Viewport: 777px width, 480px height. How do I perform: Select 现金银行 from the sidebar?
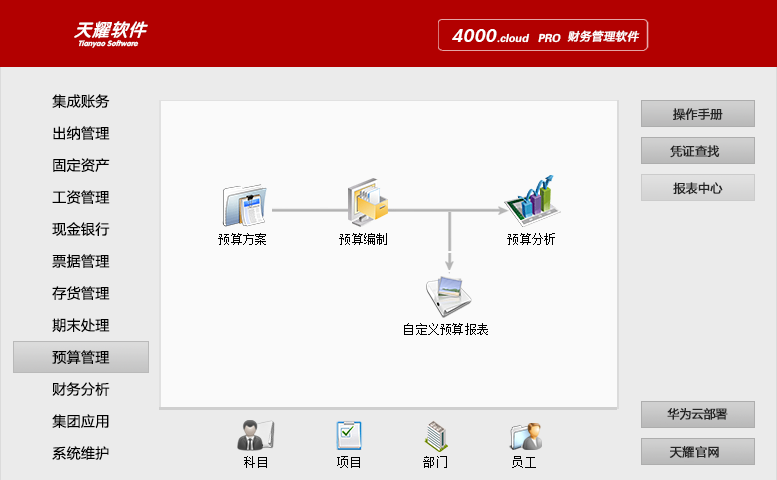click(81, 229)
